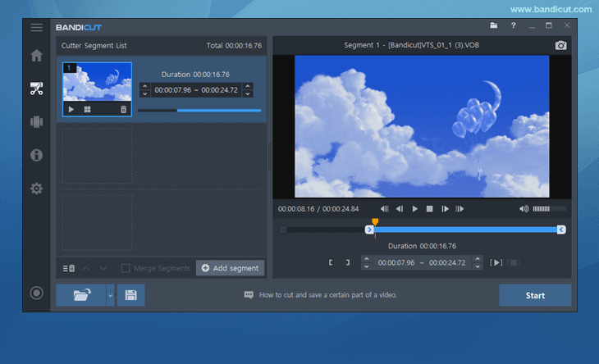This screenshot has height=364, width=599.
Task: Open a file with folder button
Action: (81, 295)
